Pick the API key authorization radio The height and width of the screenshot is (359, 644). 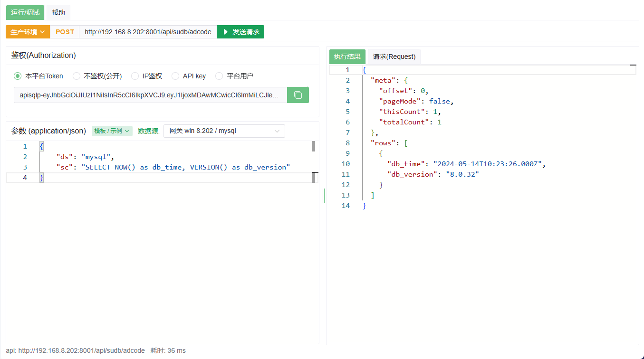point(175,76)
